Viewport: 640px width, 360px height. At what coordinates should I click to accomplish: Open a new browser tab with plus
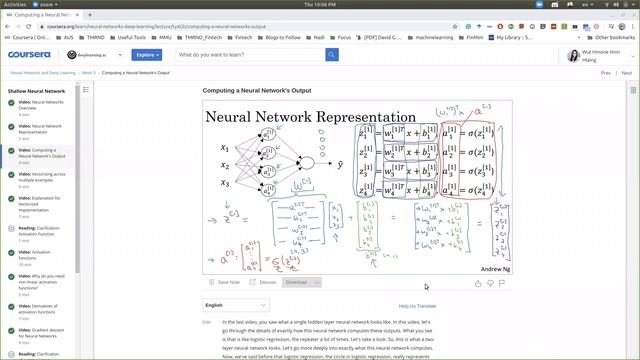point(90,15)
